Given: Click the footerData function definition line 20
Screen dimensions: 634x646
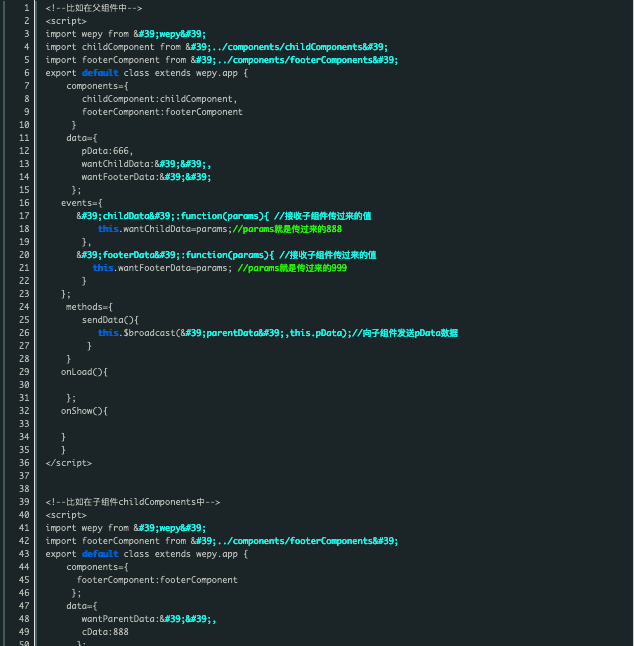Looking at the screenshot, I should pyautogui.click(x=226, y=255).
